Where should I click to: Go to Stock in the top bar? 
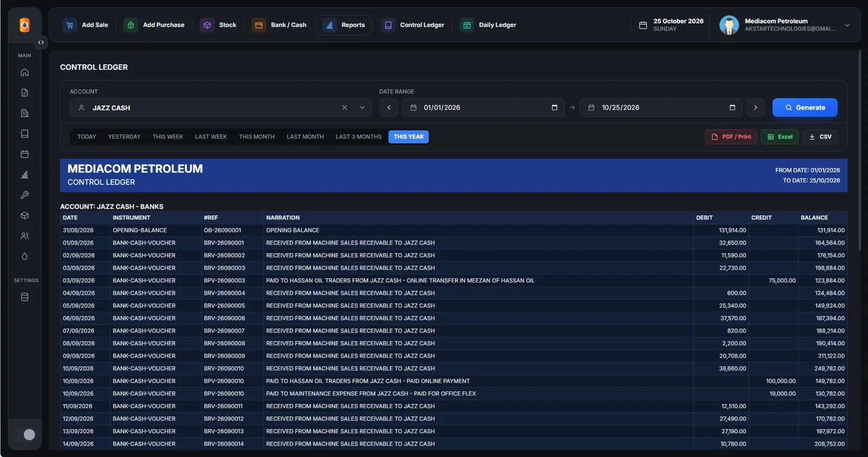219,25
